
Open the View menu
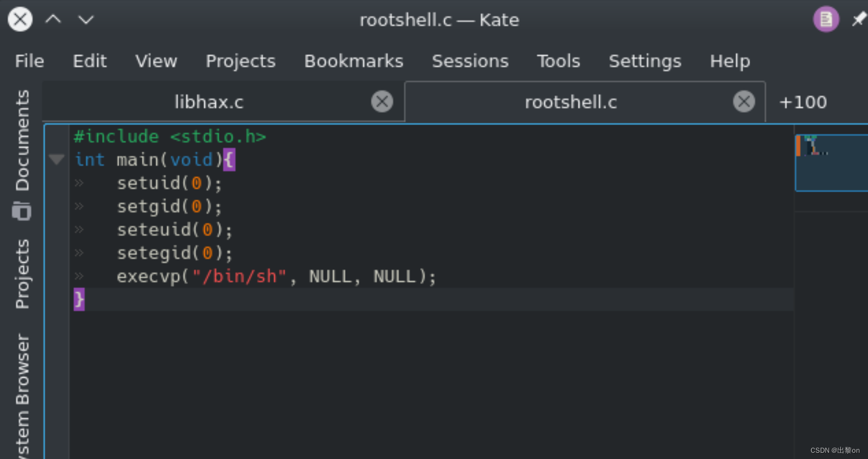tap(156, 61)
